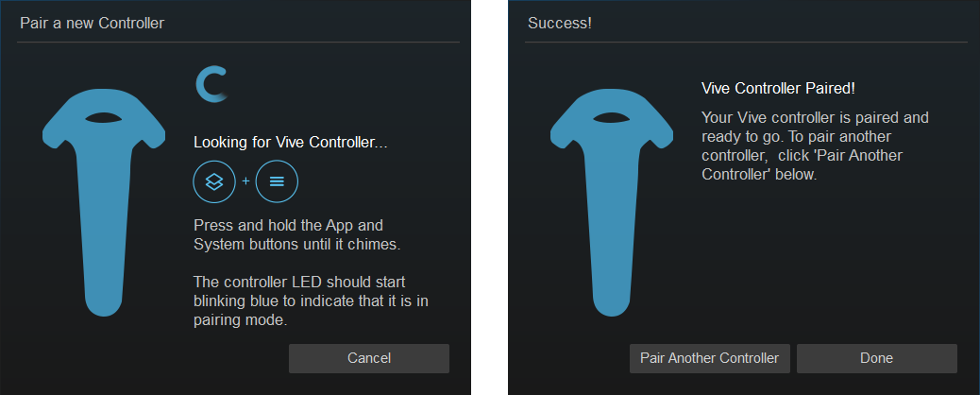Screen dimensions: 980x395
Task: Select the controller silhouette in pairing dialog
Action: pyautogui.click(x=104, y=203)
